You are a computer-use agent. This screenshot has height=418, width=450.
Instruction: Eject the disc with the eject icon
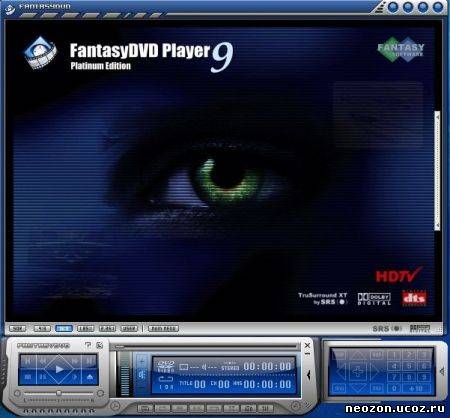pyautogui.click(x=89, y=377)
